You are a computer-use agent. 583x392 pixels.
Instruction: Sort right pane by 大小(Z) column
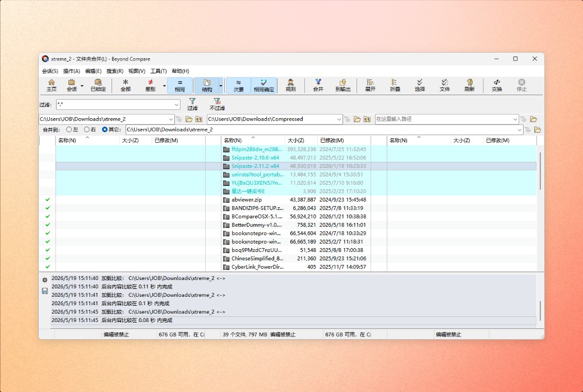(467, 141)
